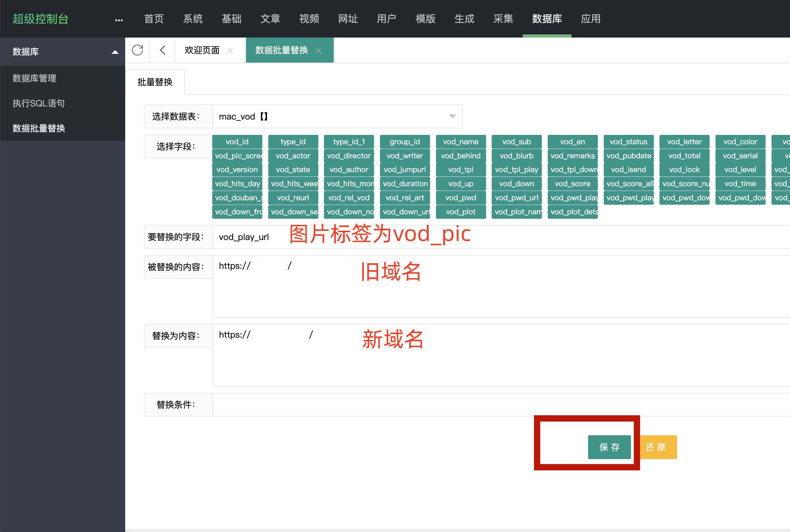Click the refresh page icon
790x532 pixels.
click(x=137, y=50)
